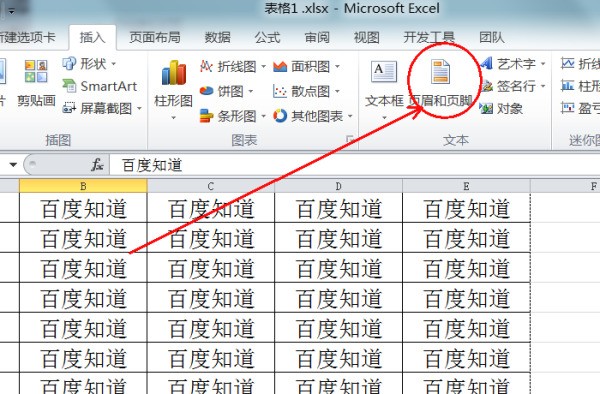
Task: Insert Clip Art (剪贴画)
Action: click(x=36, y=83)
